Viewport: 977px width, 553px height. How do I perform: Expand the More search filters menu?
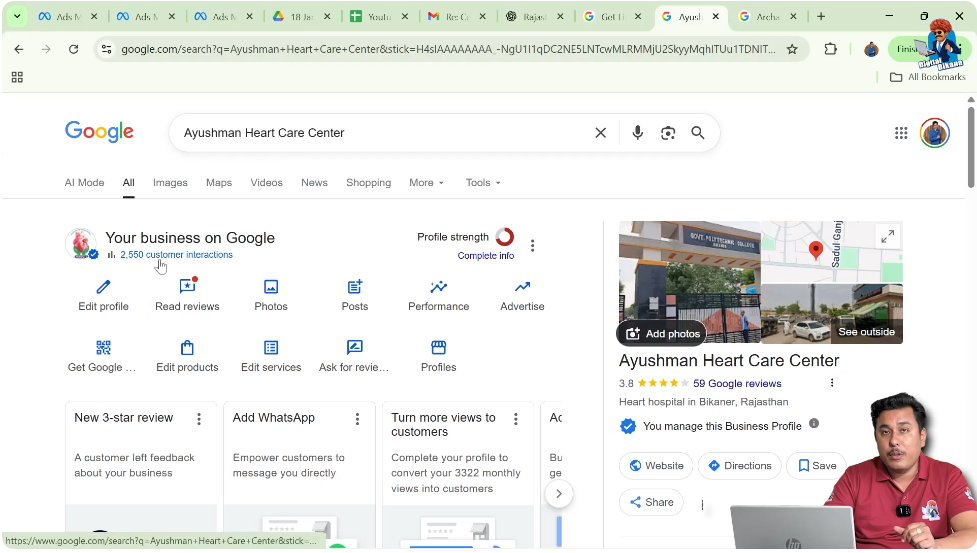tap(426, 182)
